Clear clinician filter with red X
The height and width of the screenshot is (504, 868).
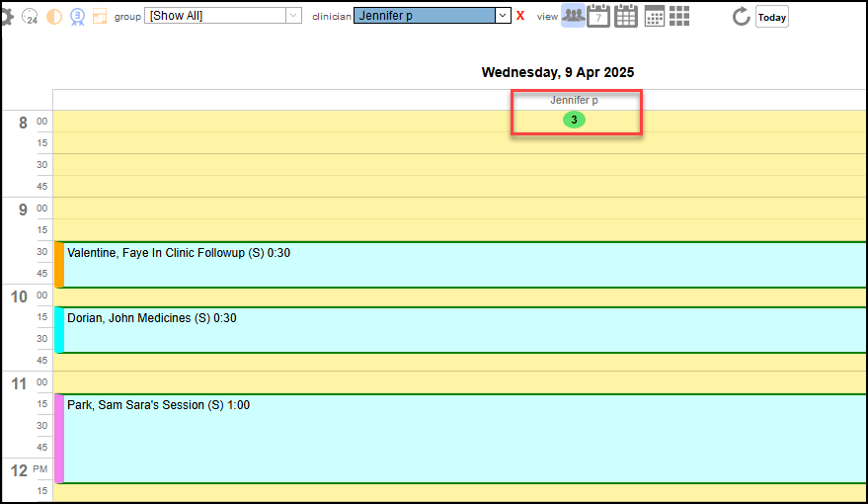[x=520, y=16]
